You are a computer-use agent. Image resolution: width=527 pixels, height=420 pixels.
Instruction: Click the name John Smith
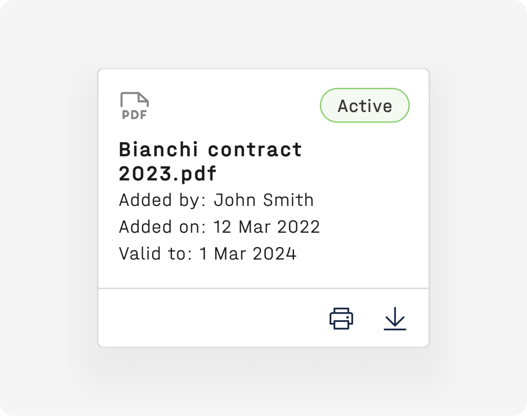pos(264,200)
